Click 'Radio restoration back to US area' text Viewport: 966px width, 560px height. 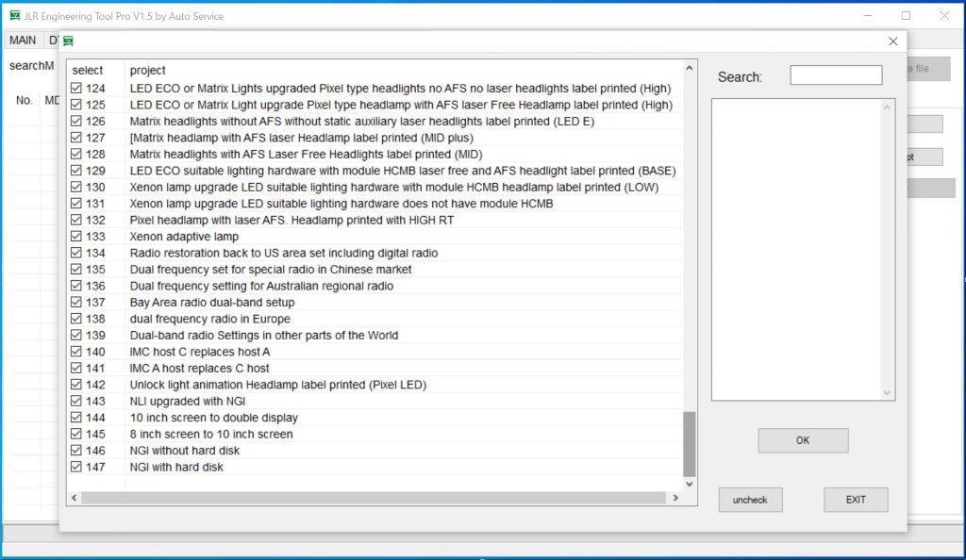[x=283, y=253]
